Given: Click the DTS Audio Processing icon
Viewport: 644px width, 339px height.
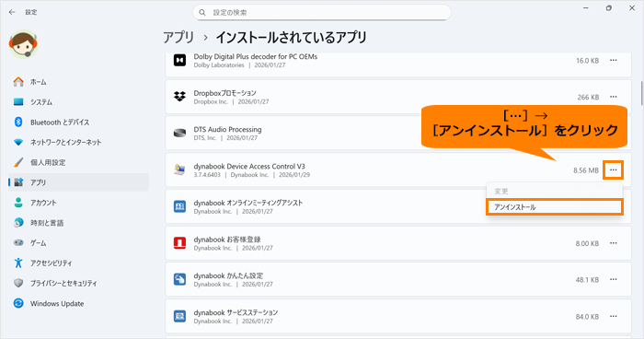Looking at the screenshot, I should [x=180, y=134].
